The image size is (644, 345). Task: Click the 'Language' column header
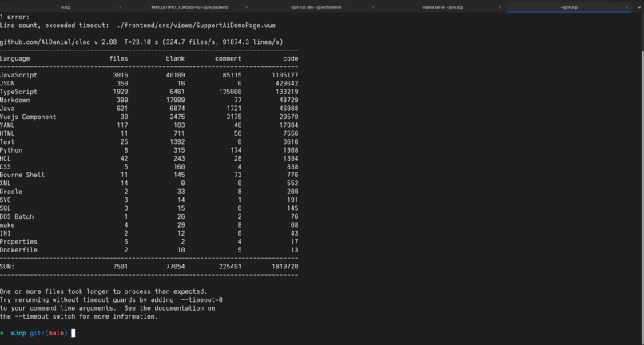(x=15, y=59)
